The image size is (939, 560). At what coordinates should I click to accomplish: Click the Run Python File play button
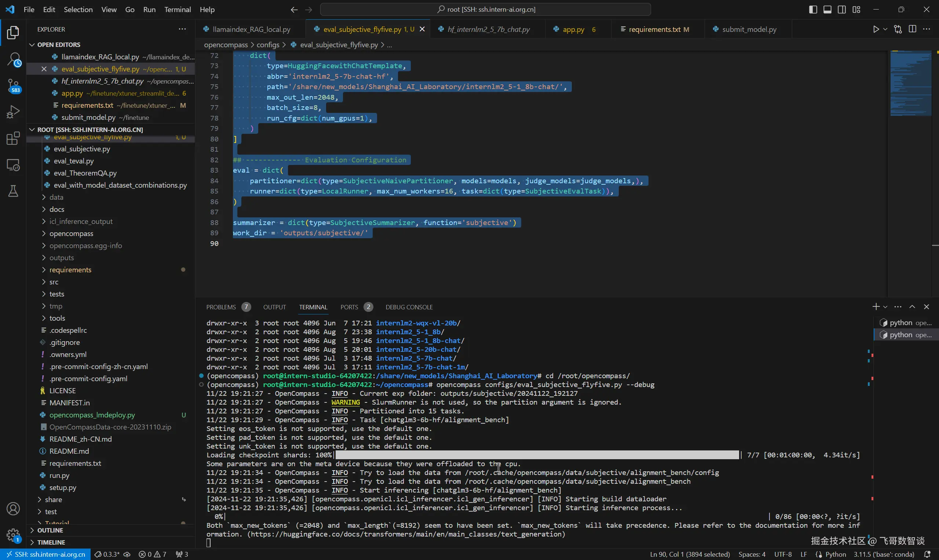click(876, 29)
